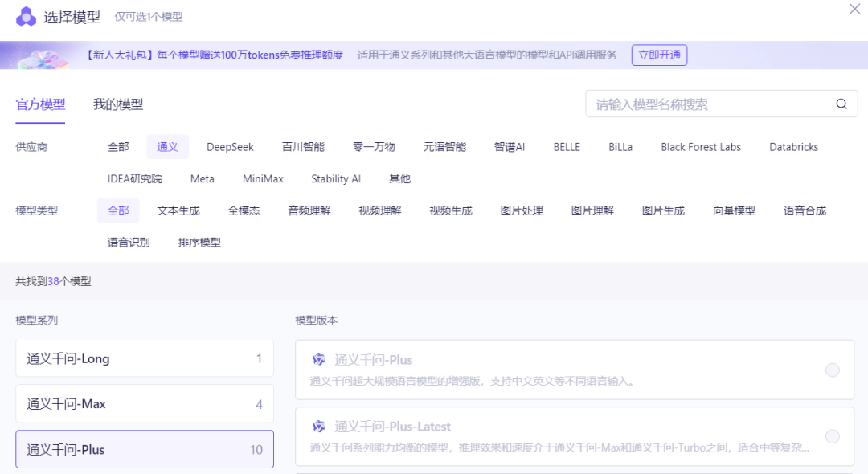Click the 立即开通 button

[x=658, y=55]
